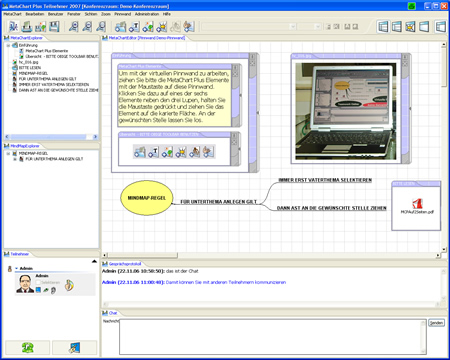Click the Senden button
Viewport: 450px width, 360px height.
coord(436,323)
